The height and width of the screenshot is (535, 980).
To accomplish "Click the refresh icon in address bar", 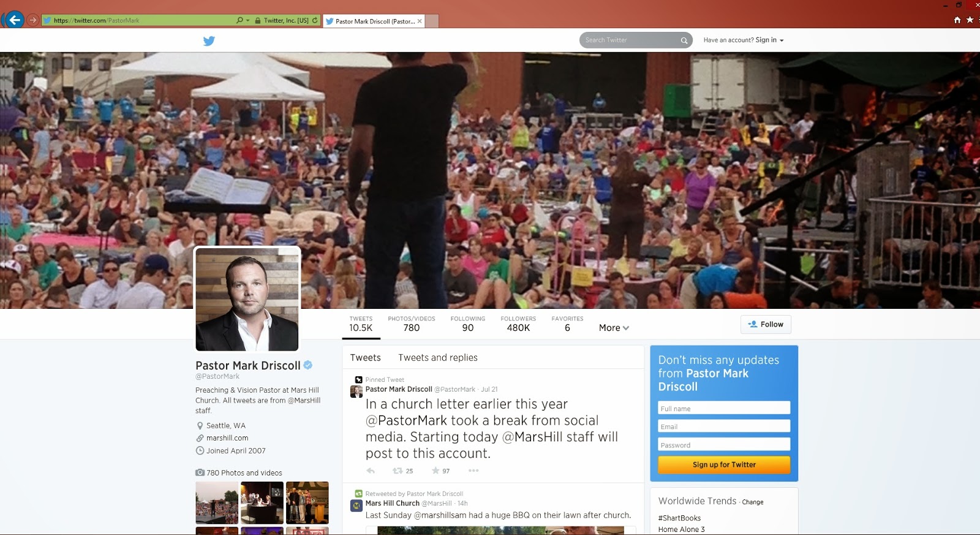I will [315, 20].
